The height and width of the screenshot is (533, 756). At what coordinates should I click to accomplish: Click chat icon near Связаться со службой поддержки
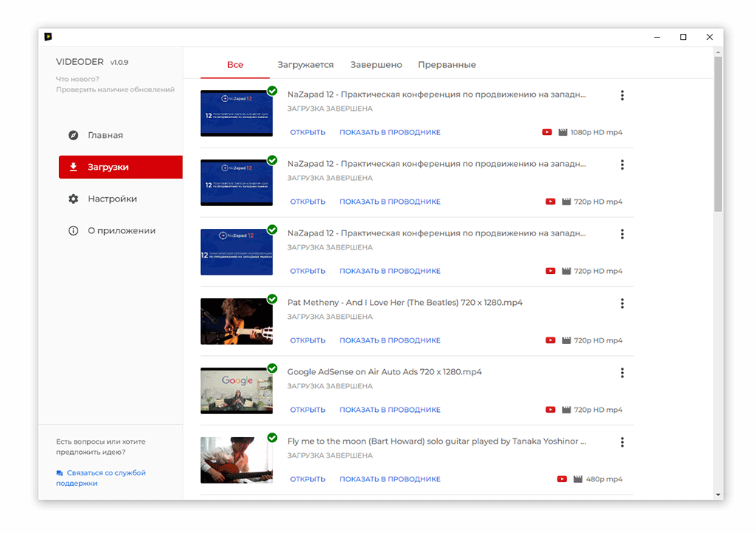pos(60,473)
